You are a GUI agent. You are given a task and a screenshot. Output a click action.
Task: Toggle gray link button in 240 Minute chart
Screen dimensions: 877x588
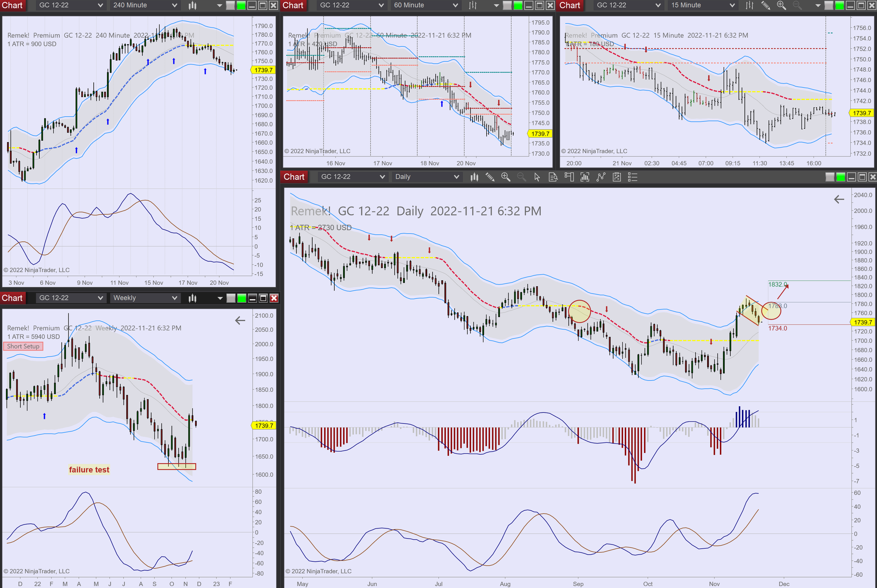(x=230, y=5)
